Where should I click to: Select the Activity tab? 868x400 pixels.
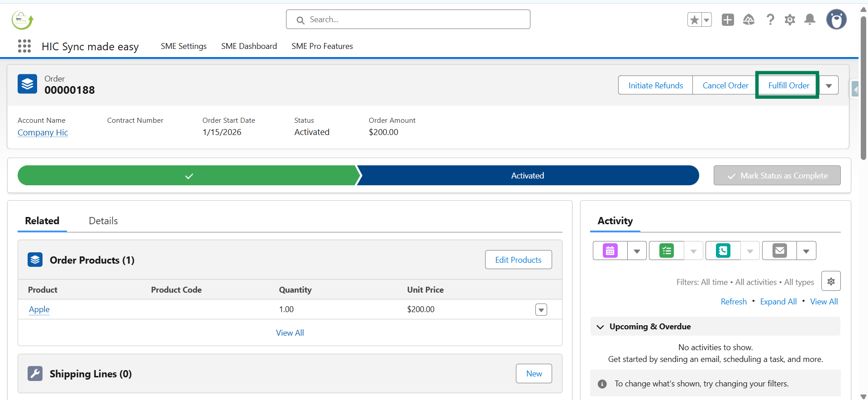point(615,221)
